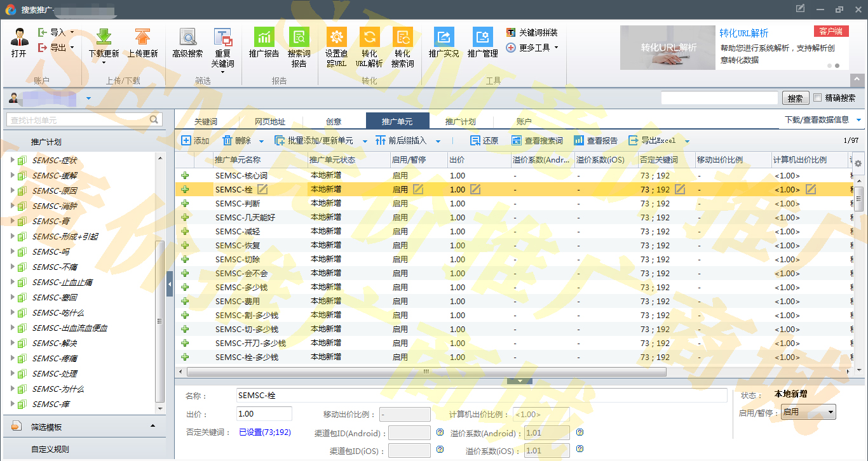Click the 下载更新 download icon

pos(104,36)
